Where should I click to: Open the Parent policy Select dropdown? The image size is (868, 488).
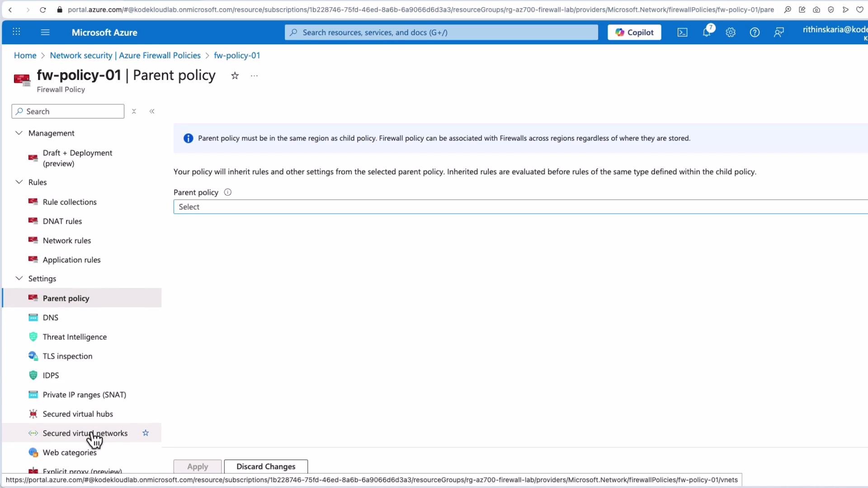[x=520, y=207]
